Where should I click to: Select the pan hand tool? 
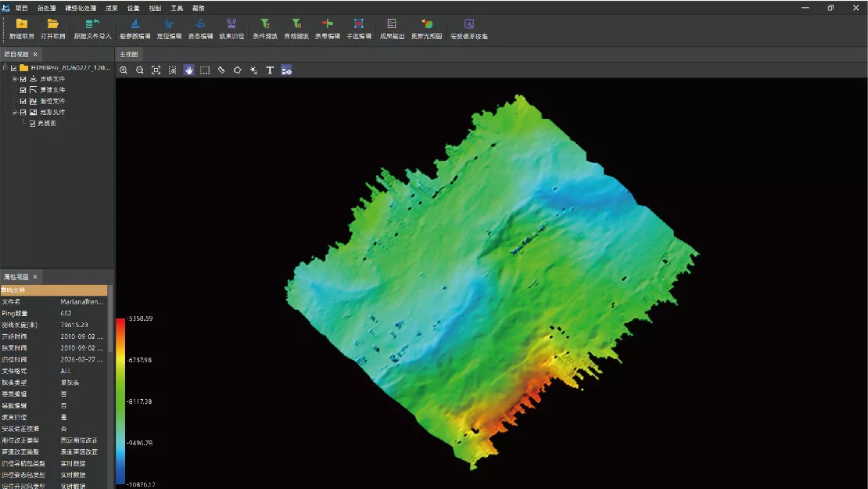[188, 70]
